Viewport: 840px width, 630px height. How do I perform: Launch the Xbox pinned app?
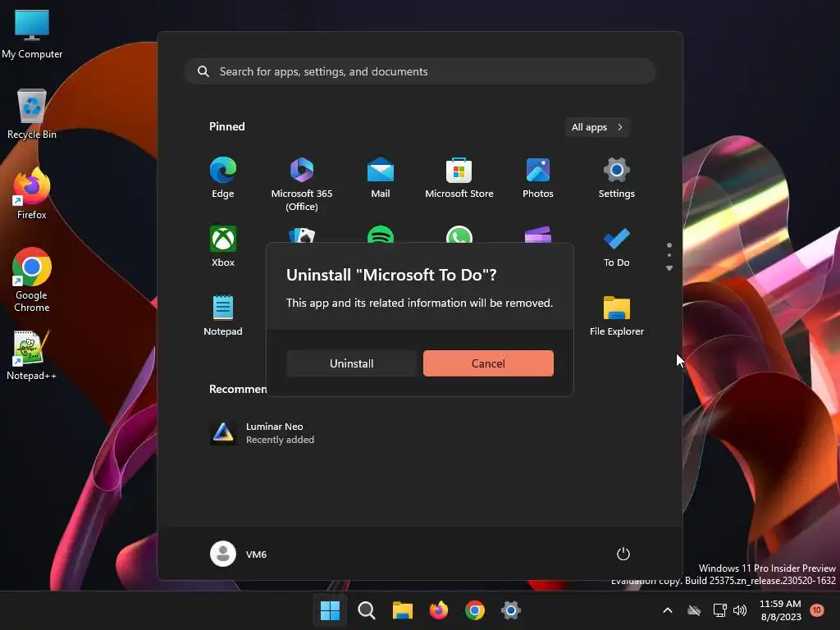tap(223, 246)
